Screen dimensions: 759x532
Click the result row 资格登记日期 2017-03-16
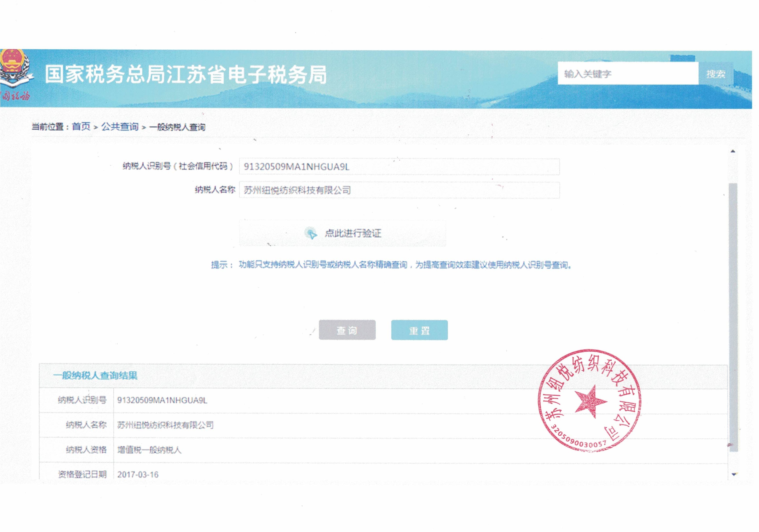tap(138, 474)
